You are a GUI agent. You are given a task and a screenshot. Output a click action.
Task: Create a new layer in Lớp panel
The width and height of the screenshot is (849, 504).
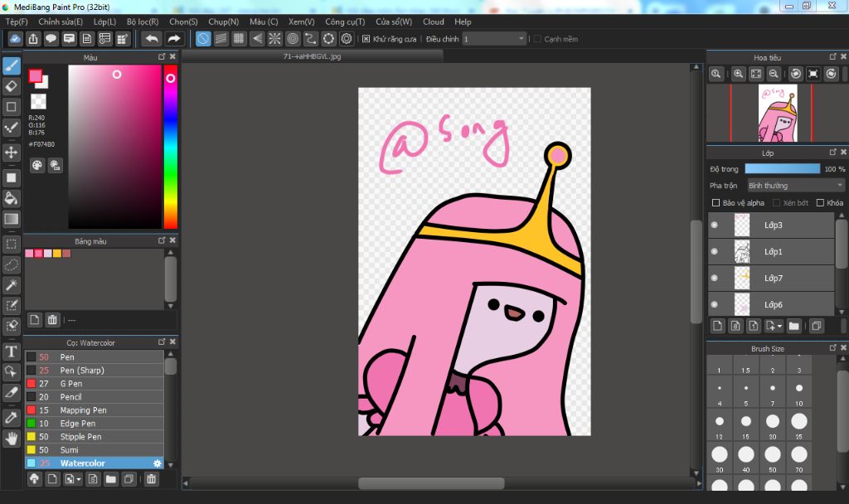click(717, 326)
